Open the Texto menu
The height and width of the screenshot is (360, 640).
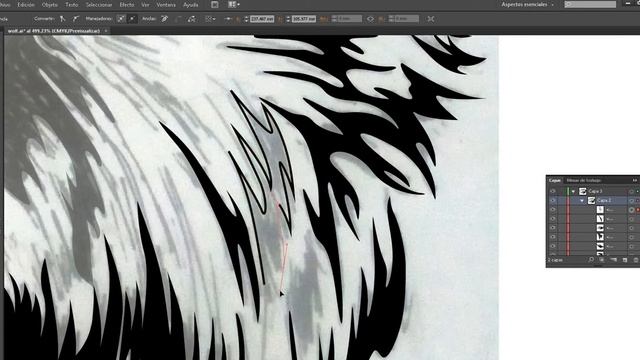71,5
